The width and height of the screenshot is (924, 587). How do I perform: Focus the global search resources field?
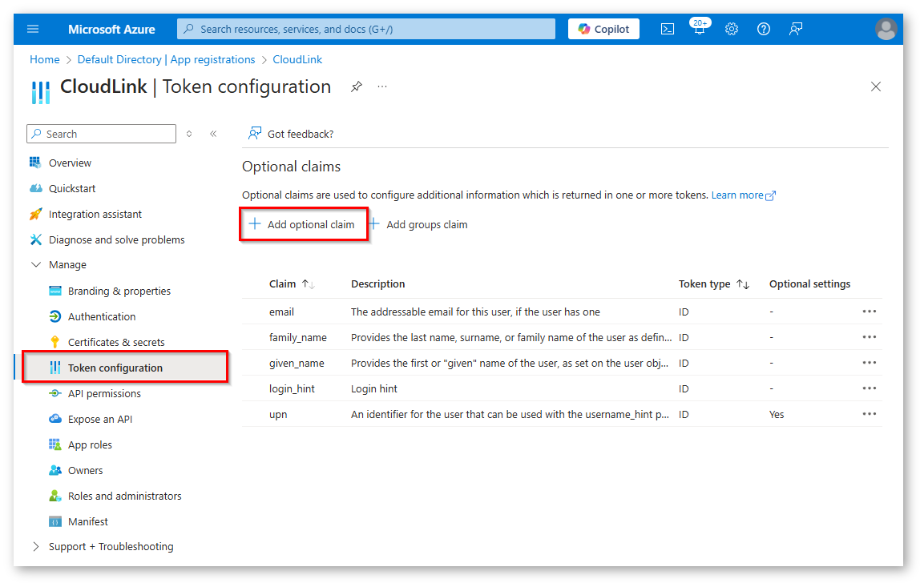click(366, 29)
